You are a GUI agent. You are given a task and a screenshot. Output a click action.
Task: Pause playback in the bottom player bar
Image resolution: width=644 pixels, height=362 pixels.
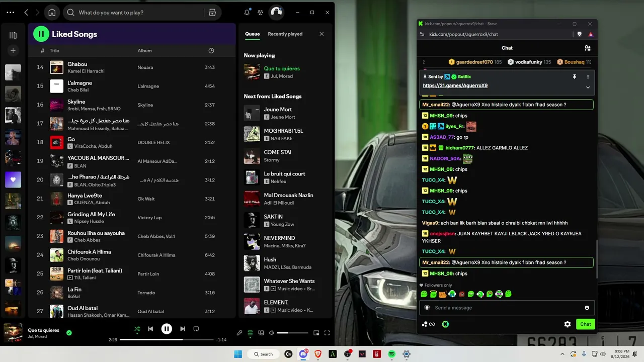click(167, 329)
